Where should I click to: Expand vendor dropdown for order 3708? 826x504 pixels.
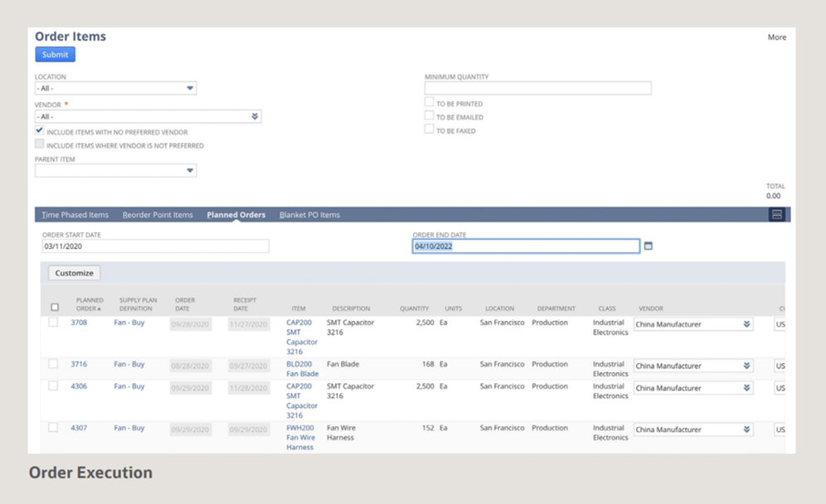pyautogui.click(x=746, y=324)
